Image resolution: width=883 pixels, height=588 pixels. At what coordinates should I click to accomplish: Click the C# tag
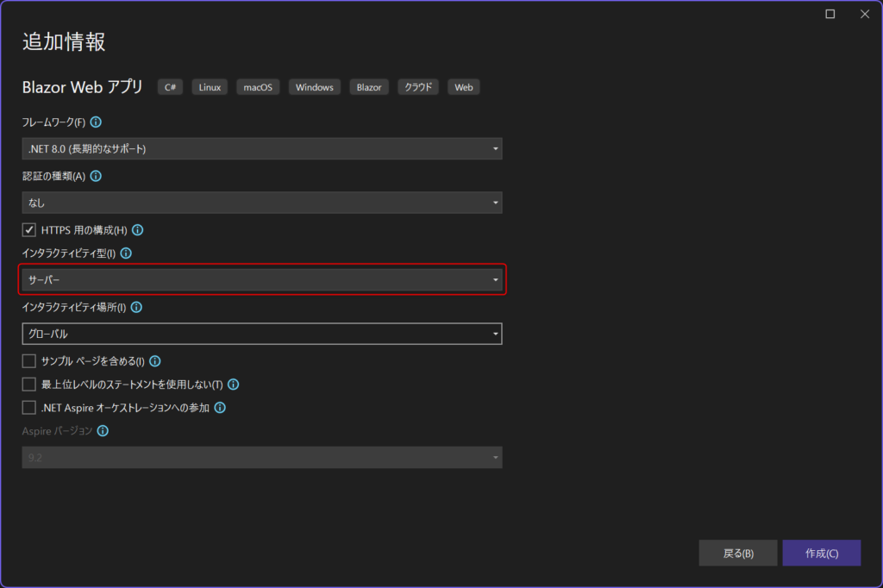click(170, 87)
